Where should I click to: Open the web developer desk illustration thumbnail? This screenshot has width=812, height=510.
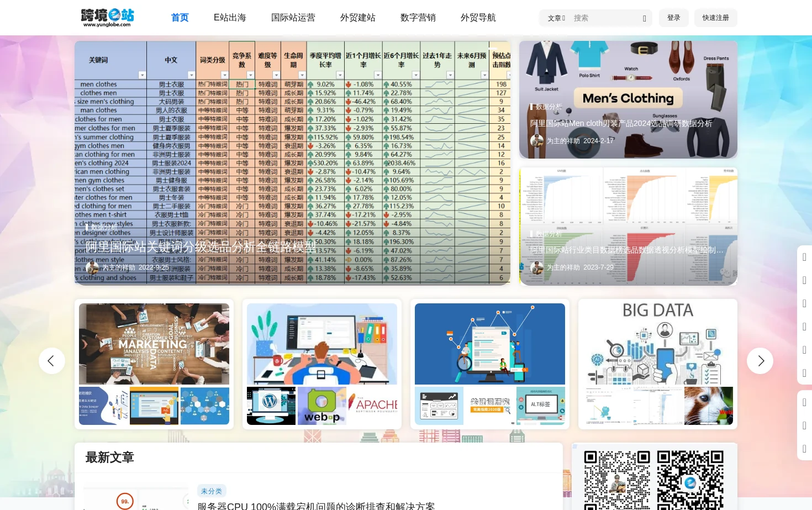(x=322, y=344)
